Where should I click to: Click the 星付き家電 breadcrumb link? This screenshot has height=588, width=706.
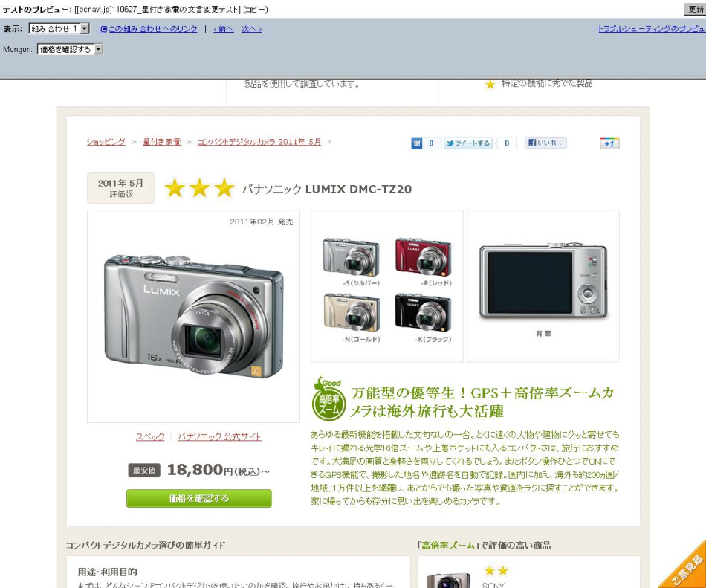pos(162,142)
